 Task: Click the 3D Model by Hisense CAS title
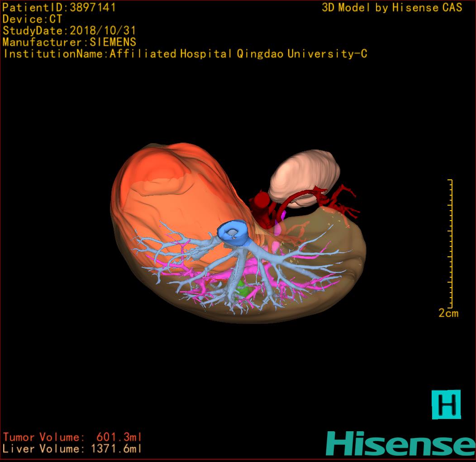(x=392, y=7)
